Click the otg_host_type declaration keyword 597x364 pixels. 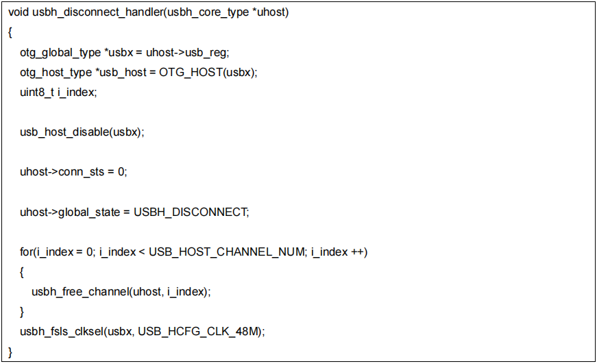pyautogui.click(x=55, y=72)
